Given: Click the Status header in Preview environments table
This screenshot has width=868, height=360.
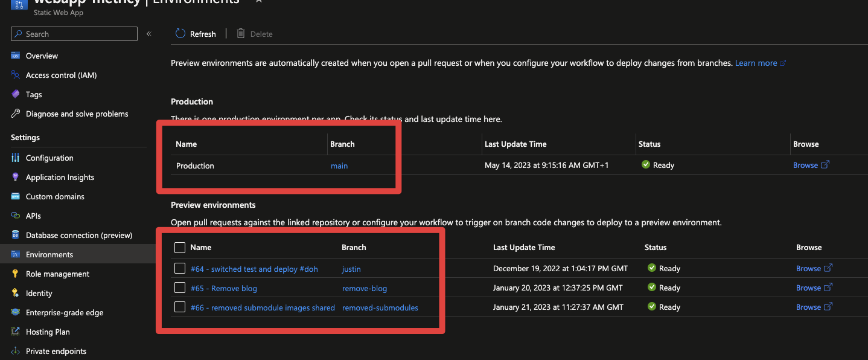Looking at the screenshot, I should point(656,247).
